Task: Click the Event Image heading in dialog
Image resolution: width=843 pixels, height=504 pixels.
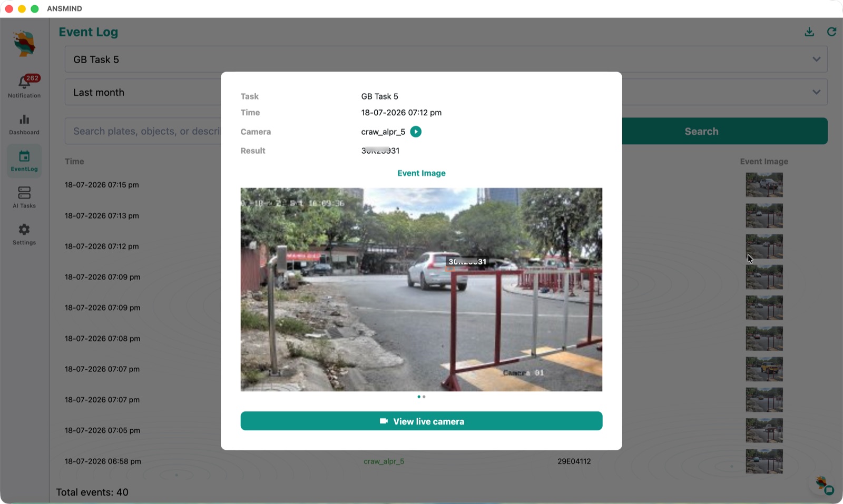Action: coord(421,173)
